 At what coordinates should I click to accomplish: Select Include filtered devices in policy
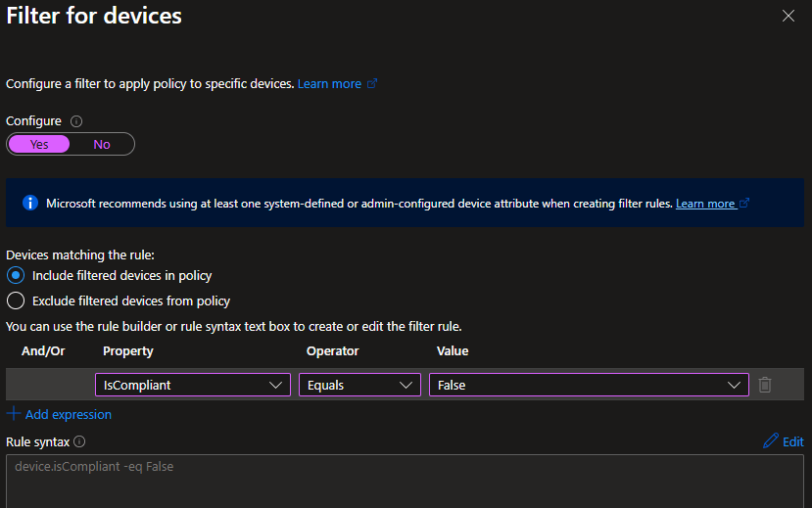16,276
